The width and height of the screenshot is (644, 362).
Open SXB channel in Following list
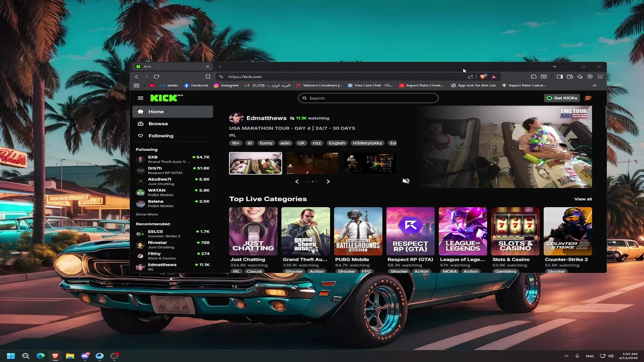pos(173,159)
